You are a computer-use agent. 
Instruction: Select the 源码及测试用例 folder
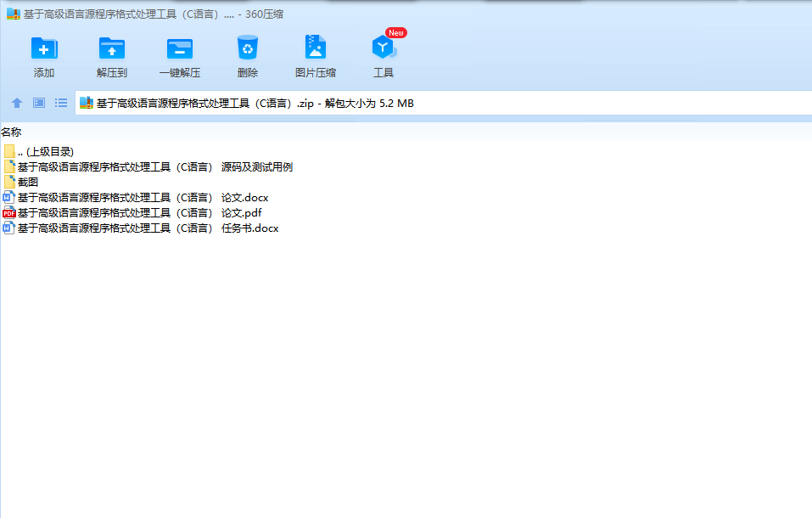tap(148, 167)
